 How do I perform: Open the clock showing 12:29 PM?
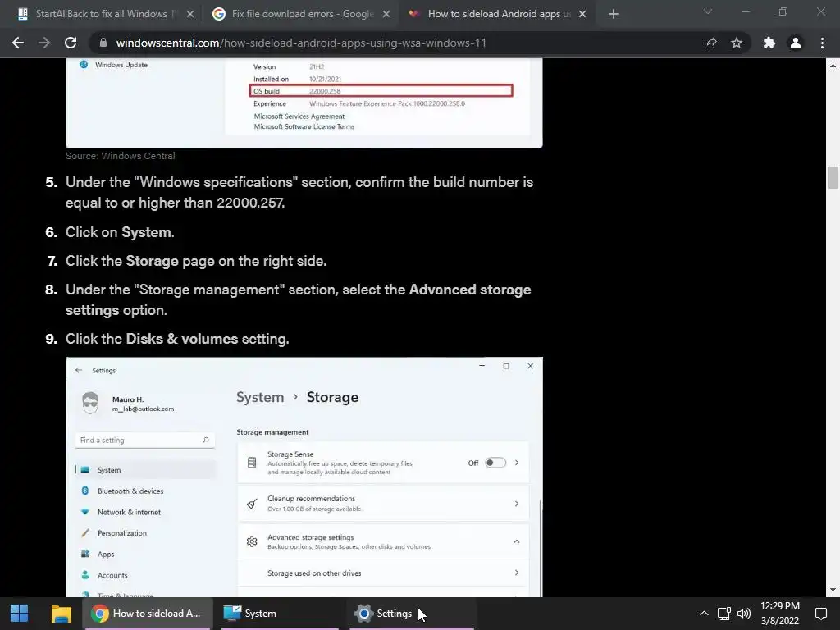(x=780, y=614)
